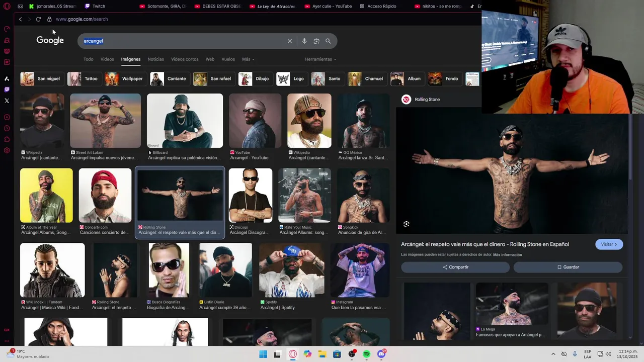
Task: Submit search with magnifying glass icon
Action: click(x=328, y=41)
